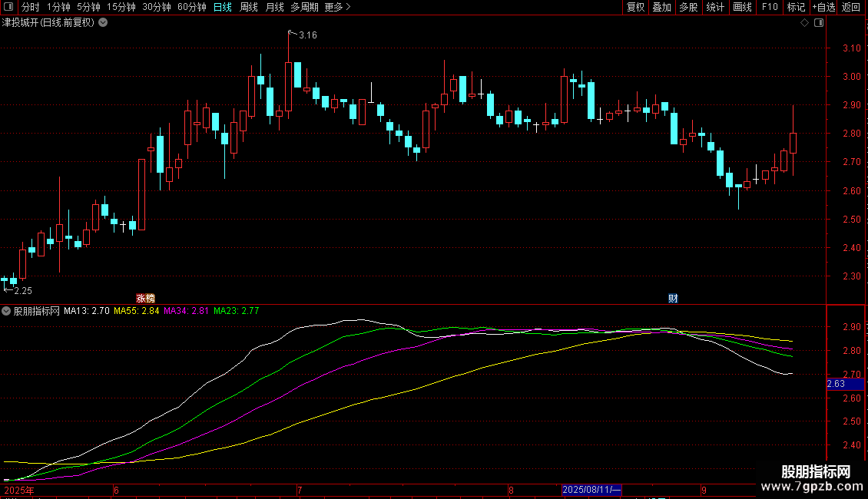The image size is (868, 499).
Task: Toggle the right panel icon near price axis
Action: (x=819, y=23)
